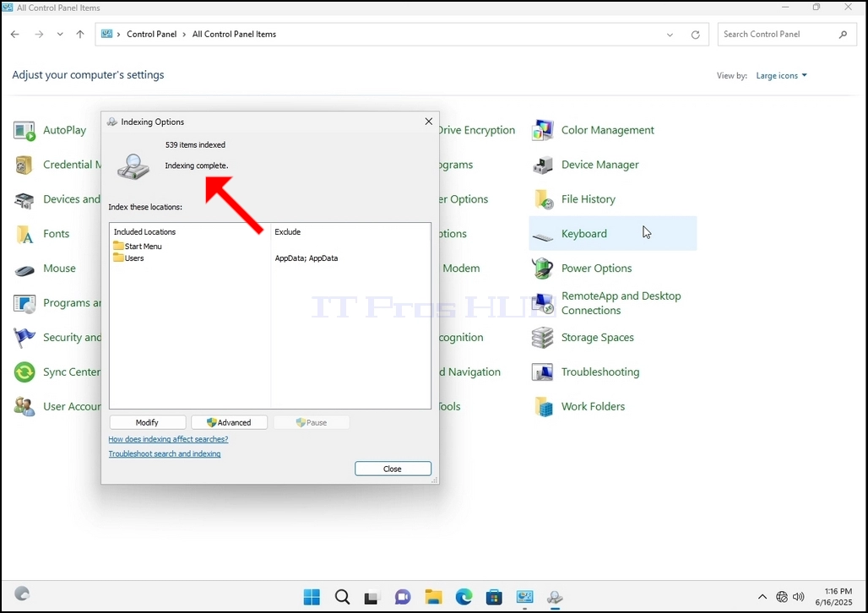Viewport: 868px width, 613px height.
Task: Expand the address bar history dropdown
Action: pyautogui.click(x=670, y=35)
